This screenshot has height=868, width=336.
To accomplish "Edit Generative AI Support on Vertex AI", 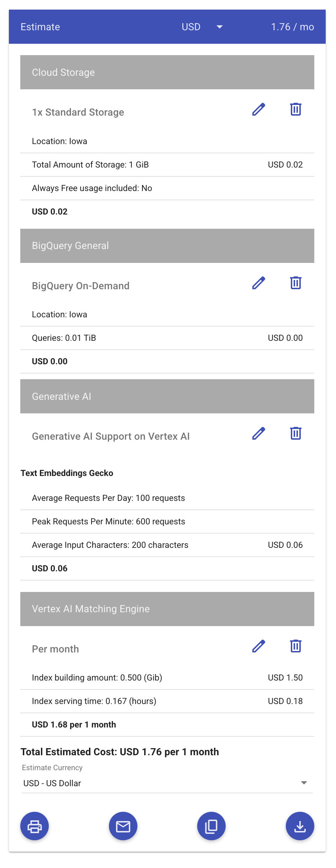I will pyautogui.click(x=259, y=434).
